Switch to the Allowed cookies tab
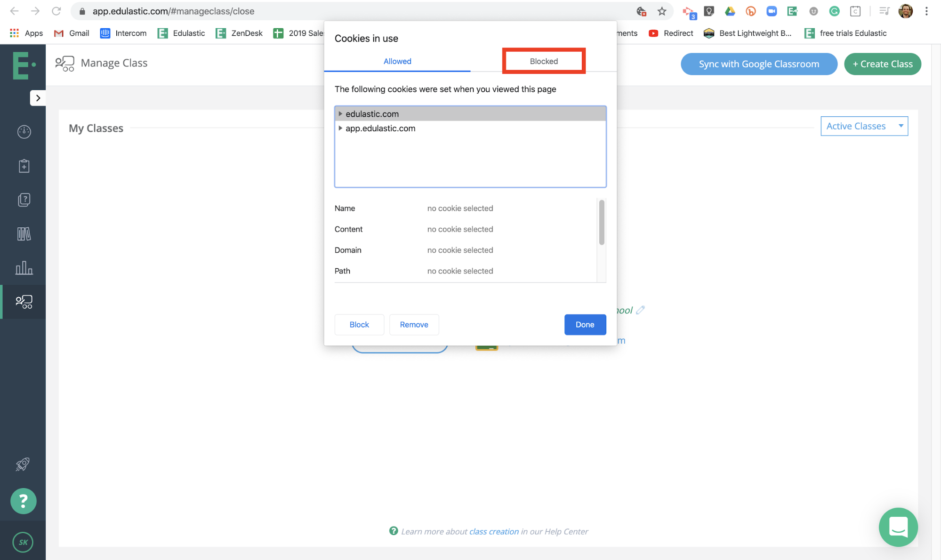 pos(397,61)
